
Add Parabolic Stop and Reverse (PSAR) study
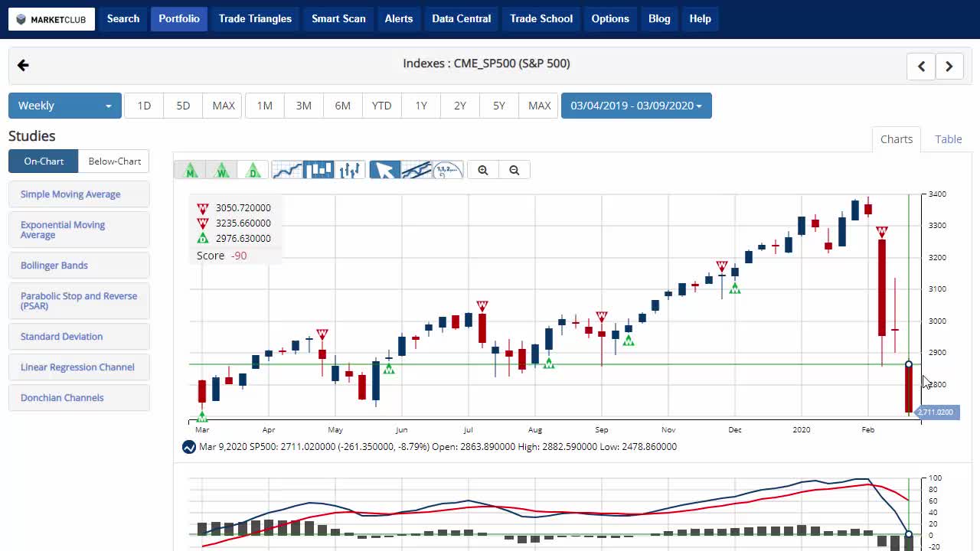(x=79, y=301)
